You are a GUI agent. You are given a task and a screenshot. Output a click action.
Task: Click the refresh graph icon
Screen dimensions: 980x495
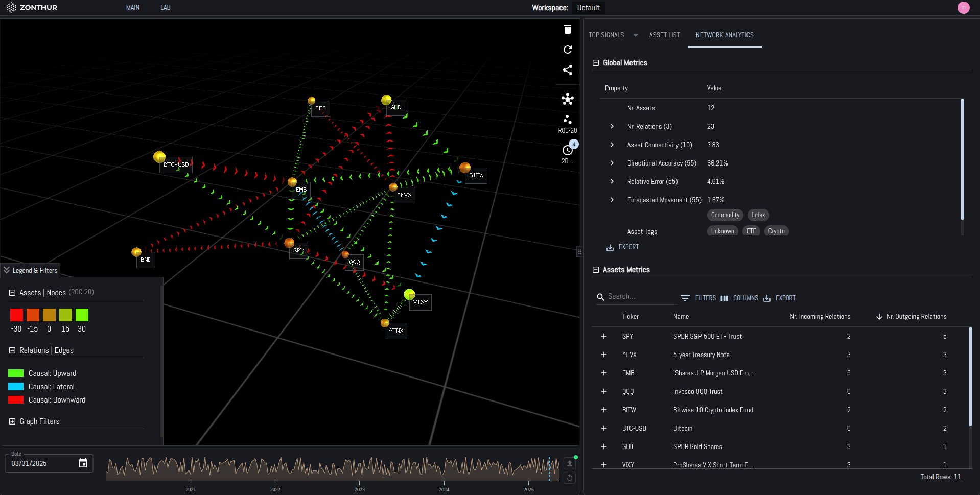567,50
